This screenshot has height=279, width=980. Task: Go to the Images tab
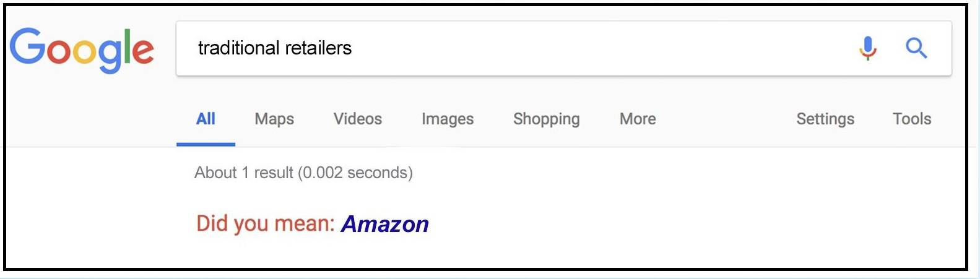pos(447,119)
